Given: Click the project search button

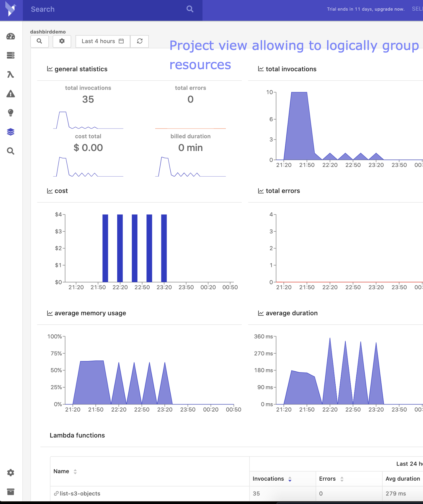Looking at the screenshot, I should (40, 41).
